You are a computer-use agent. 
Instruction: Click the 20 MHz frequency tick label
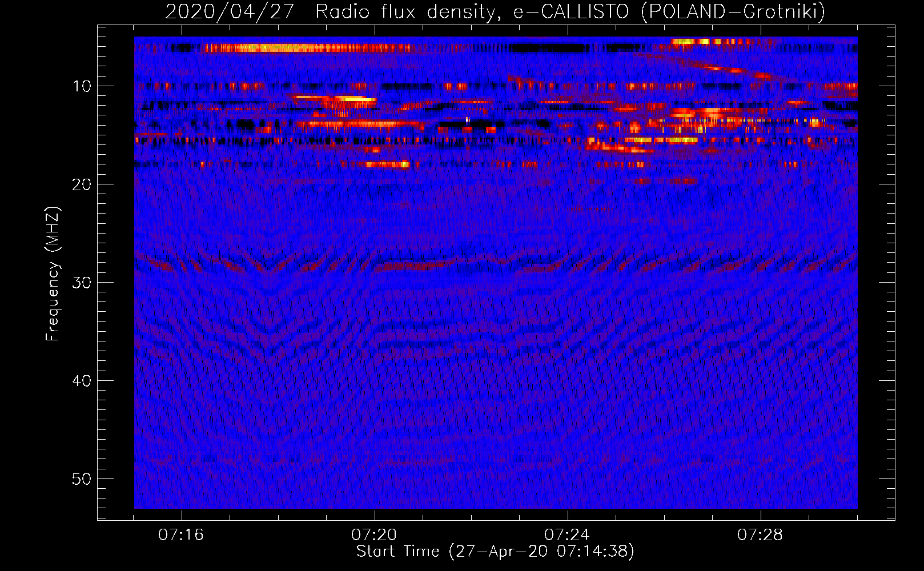click(82, 184)
